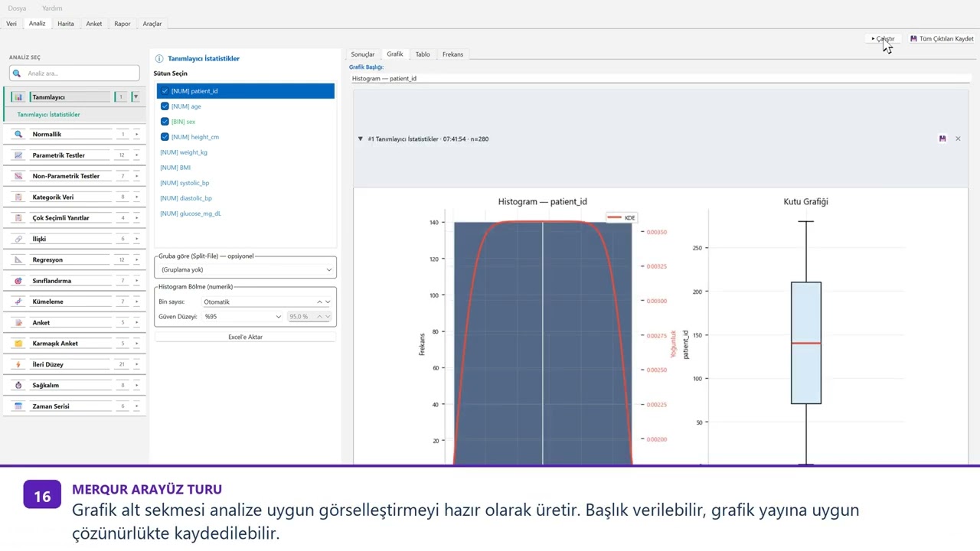Viewport: 980px width, 551px height.
Task: Close output #1 with the X button
Action: click(958, 139)
